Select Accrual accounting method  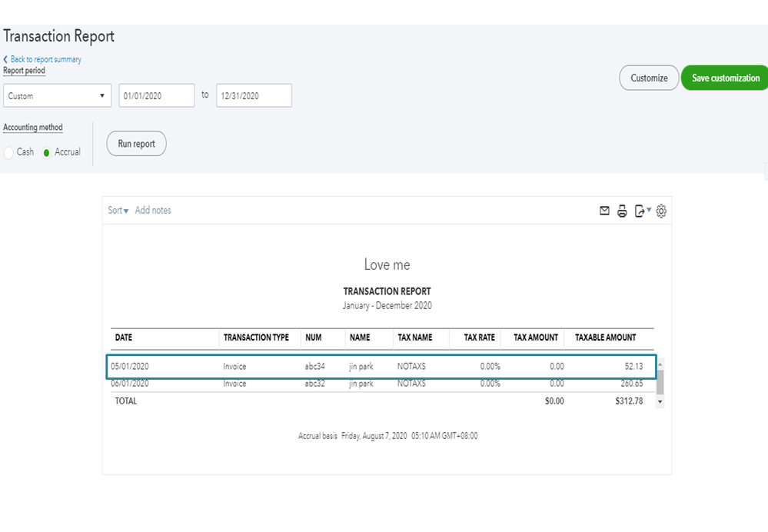(47, 152)
